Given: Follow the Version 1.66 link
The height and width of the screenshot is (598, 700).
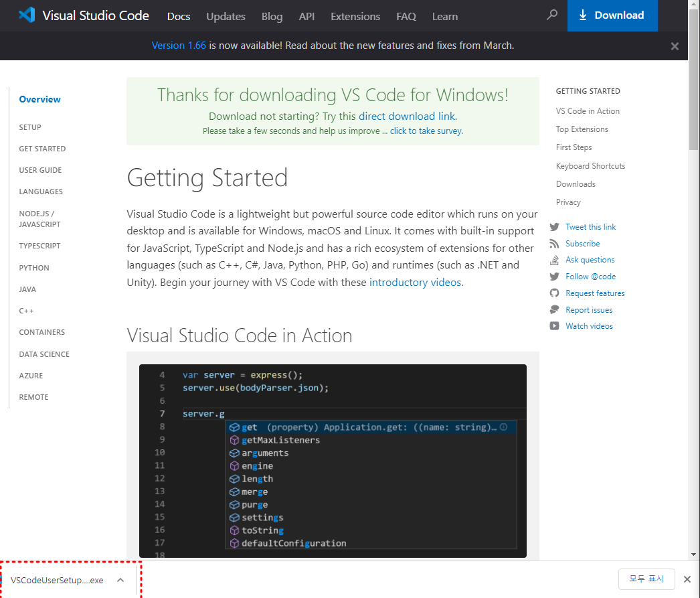Looking at the screenshot, I should [x=179, y=46].
